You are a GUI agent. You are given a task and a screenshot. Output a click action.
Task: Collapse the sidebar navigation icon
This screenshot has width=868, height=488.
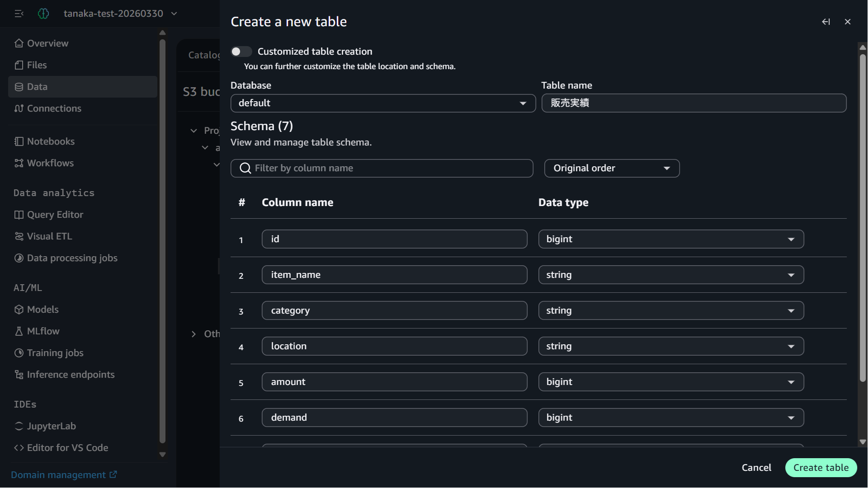pos(19,14)
